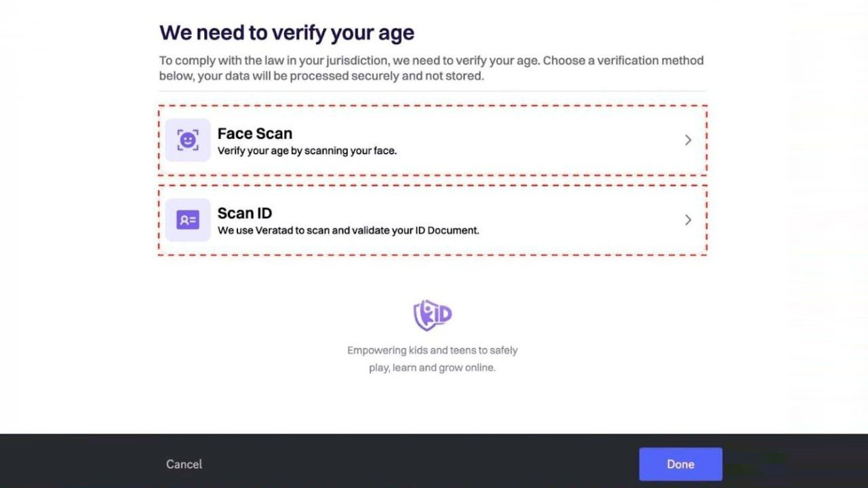Click the Face Scan smiley icon
The height and width of the screenshot is (488, 868).
[188, 140]
